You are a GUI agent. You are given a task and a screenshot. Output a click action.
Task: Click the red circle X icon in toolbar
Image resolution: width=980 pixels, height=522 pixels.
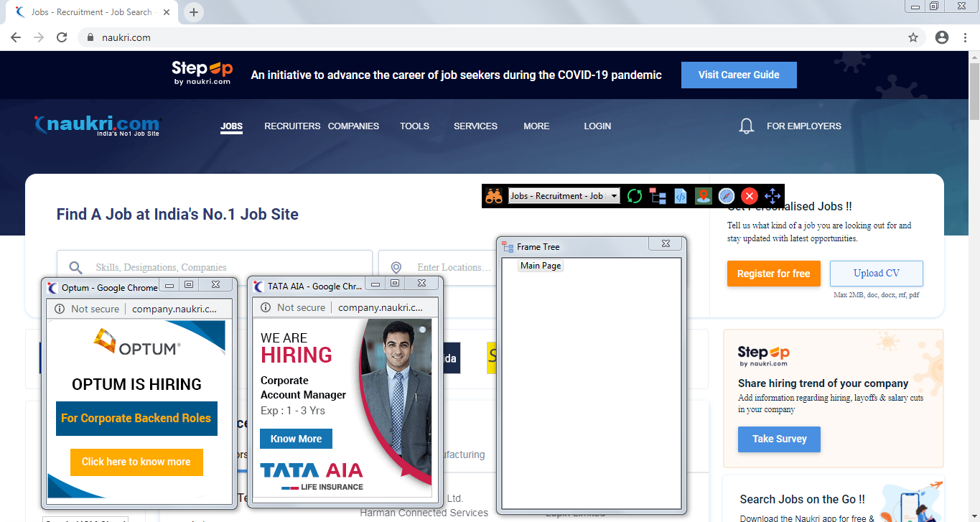click(750, 196)
